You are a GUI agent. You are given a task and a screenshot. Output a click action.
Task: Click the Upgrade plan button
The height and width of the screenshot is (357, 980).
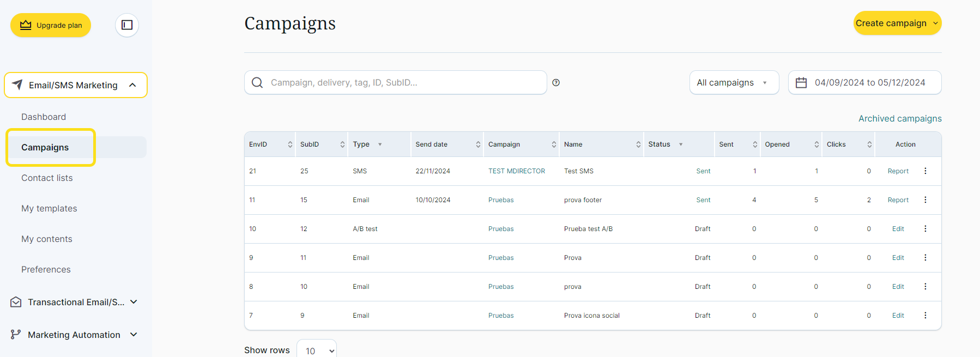[51, 25]
